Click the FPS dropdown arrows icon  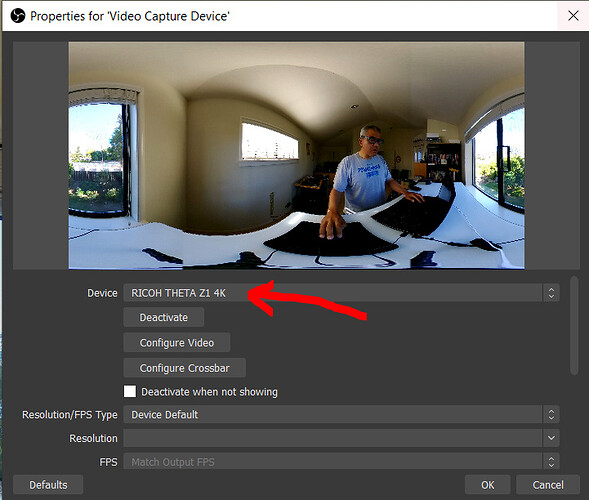pyautogui.click(x=551, y=461)
